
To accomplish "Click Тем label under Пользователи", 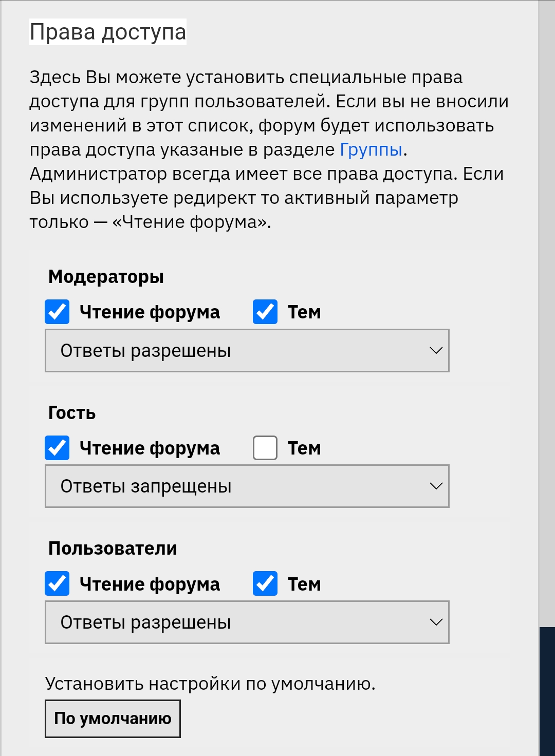I will (304, 584).
